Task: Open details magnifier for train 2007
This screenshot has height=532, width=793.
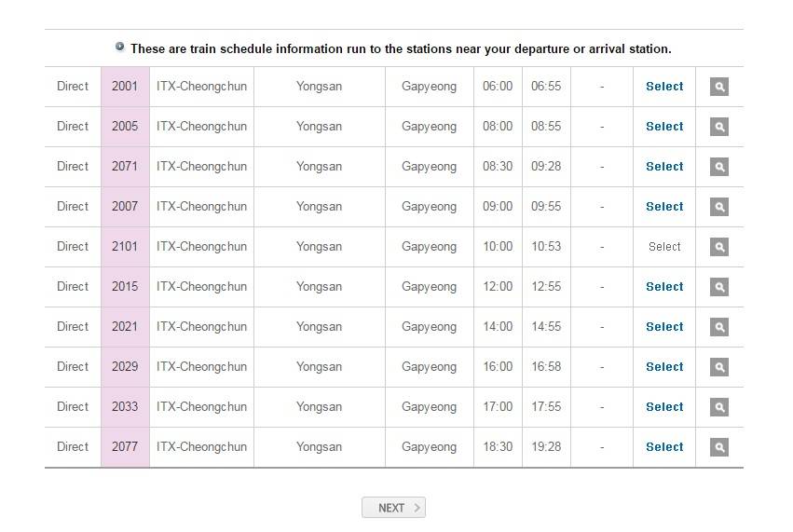Action: [718, 207]
